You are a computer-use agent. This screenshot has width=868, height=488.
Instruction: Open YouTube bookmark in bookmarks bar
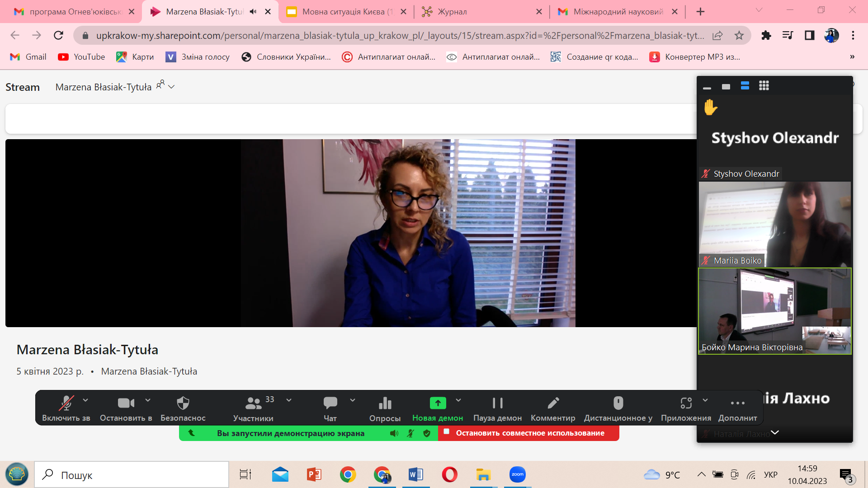pyautogui.click(x=81, y=57)
